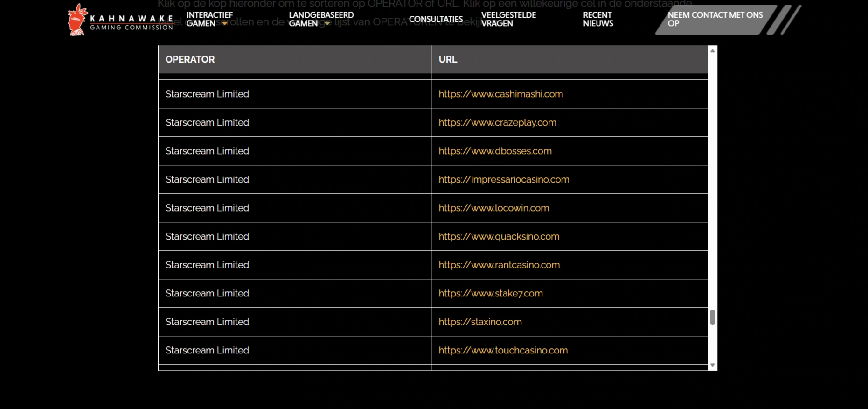Viewport: 868px width, 409px height.
Task: Select Starscream Limited in the touchcasino row
Action: [x=207, y=350]
